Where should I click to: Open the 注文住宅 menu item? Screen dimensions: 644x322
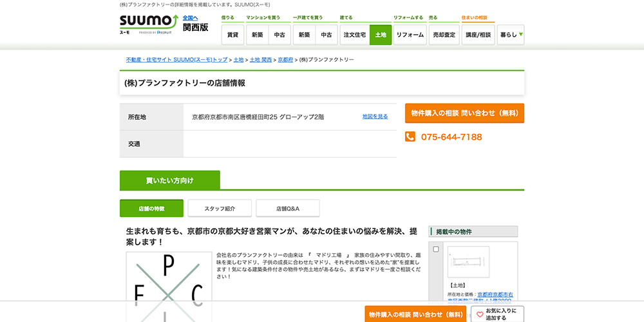[x=355, y=35]
